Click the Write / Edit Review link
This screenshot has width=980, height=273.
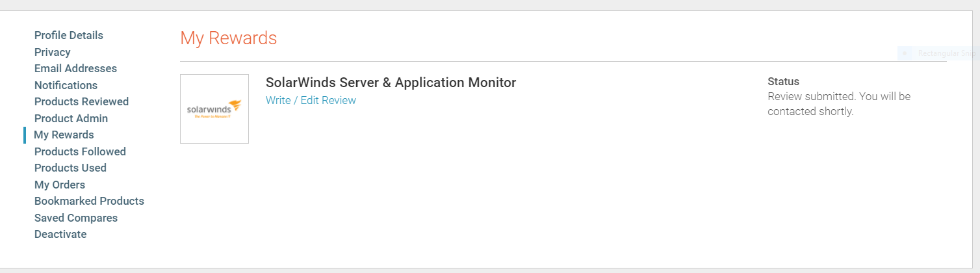click(311, 100)
